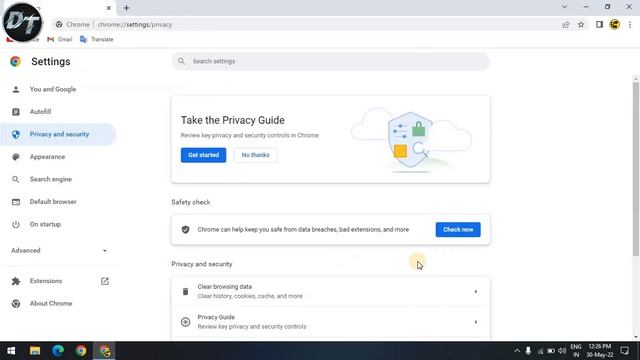Click the address bar URL
Viewport: 640px width, 360px height.
(135, 24)
